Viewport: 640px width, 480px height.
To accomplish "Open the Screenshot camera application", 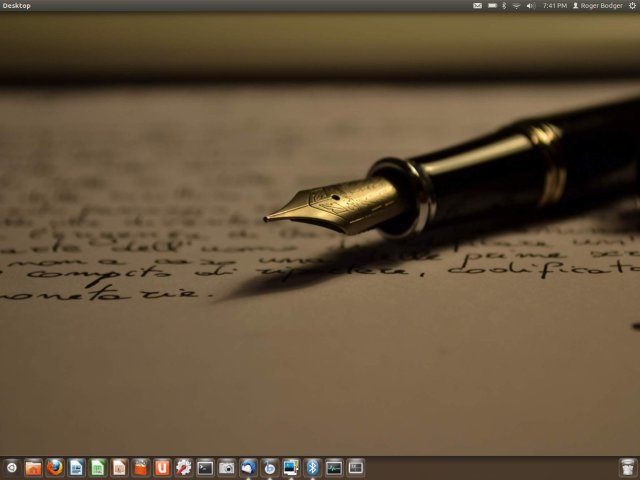I will point(227,468).
